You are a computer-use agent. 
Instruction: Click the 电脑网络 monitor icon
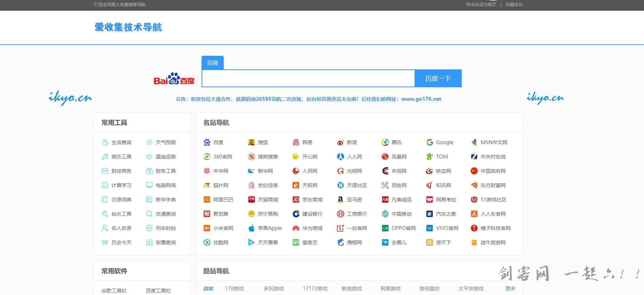(149, 185)
